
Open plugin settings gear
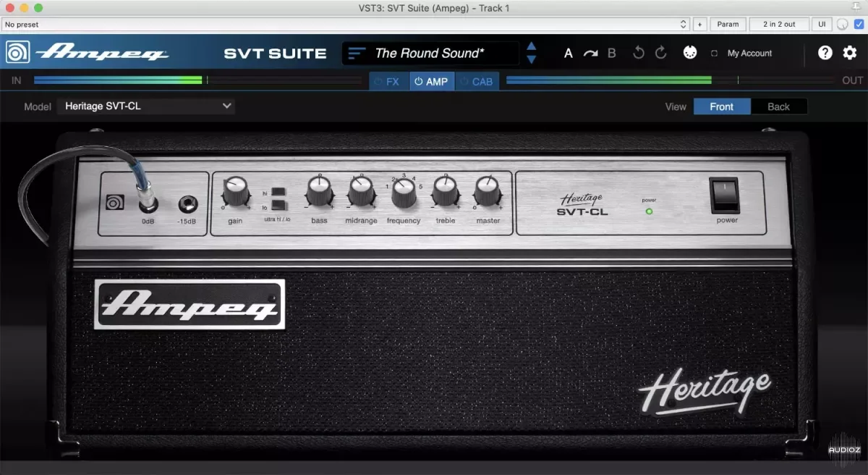(850, 53)
